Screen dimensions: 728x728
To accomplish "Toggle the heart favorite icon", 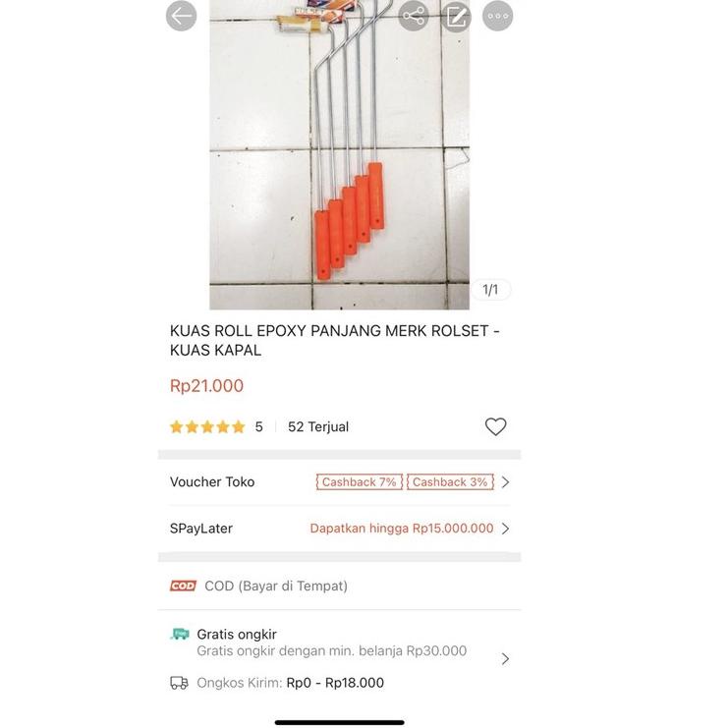I will tap(495, 426).
